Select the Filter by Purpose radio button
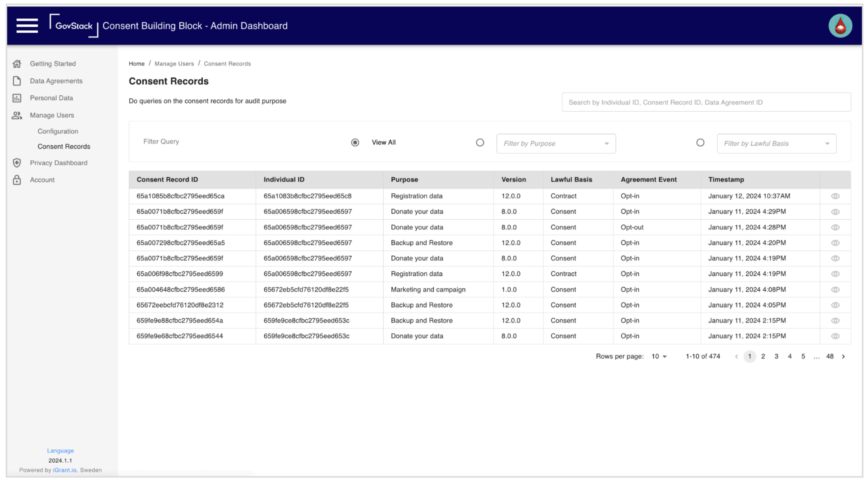Viewport: 868px width, 480px height. click(x=480, y=143)
